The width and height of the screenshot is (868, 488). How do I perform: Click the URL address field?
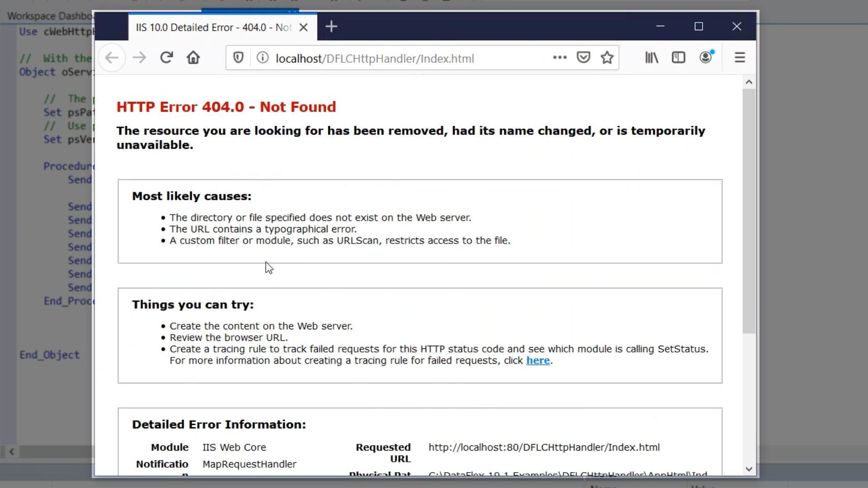(407, 59)
